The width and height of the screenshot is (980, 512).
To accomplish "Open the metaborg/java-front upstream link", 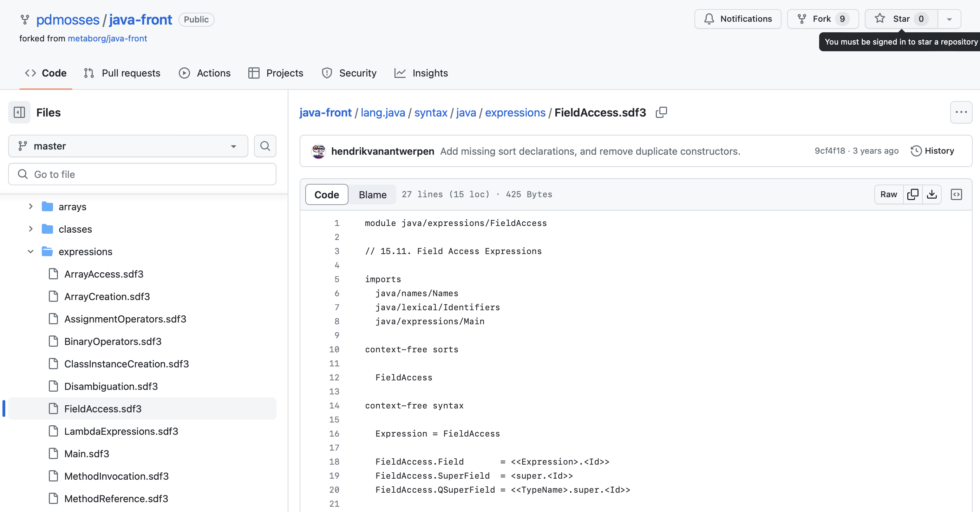I will click(107, 38).
